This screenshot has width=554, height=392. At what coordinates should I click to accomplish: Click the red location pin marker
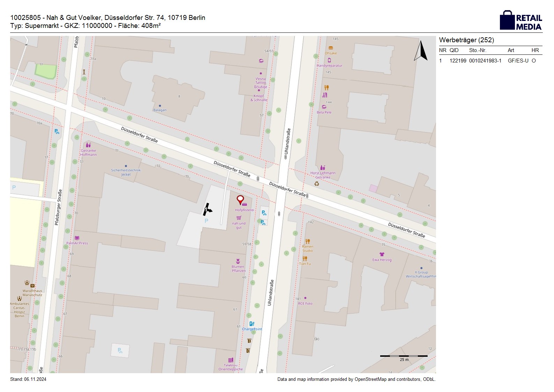[x=240, y=199]
